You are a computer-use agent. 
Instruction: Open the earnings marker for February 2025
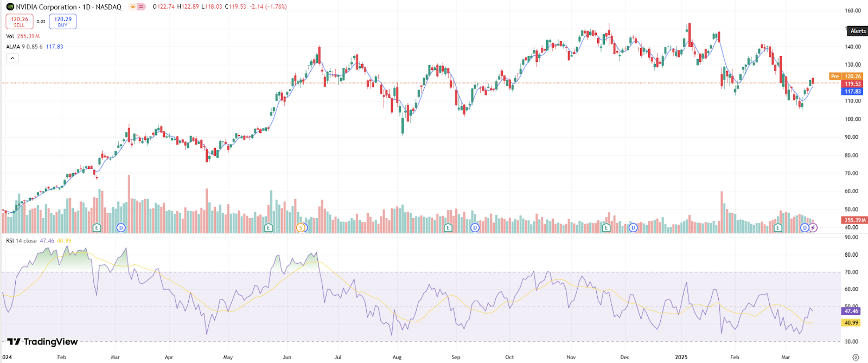(x=778, y=227)
